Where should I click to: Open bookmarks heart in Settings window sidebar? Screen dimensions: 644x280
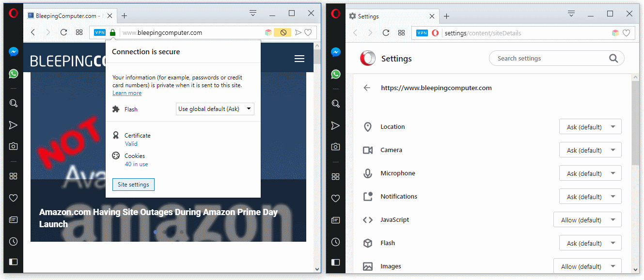tap(335, 198)
